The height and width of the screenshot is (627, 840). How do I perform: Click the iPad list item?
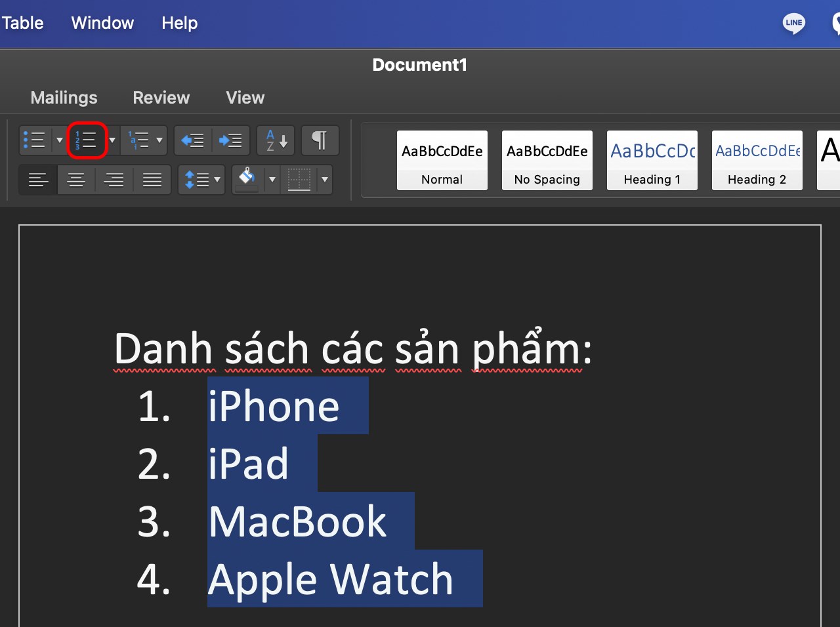pyautogui.click(x=248, y=464)
